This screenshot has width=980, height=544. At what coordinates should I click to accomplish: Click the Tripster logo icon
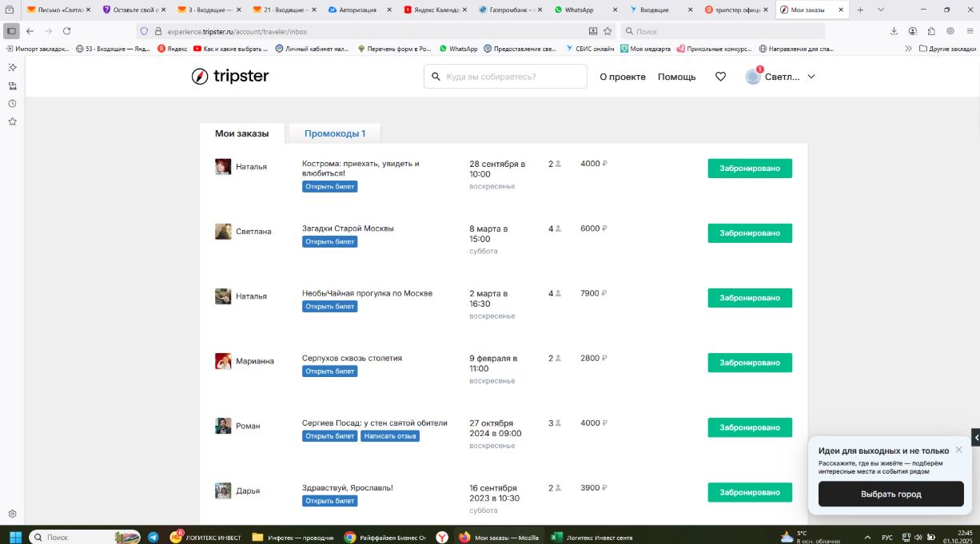pos(200,77)
